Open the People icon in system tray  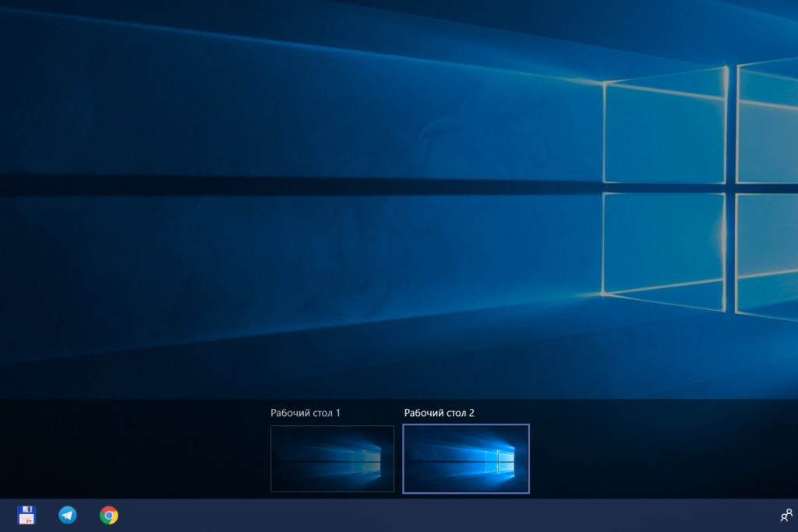tap(786, 515)
